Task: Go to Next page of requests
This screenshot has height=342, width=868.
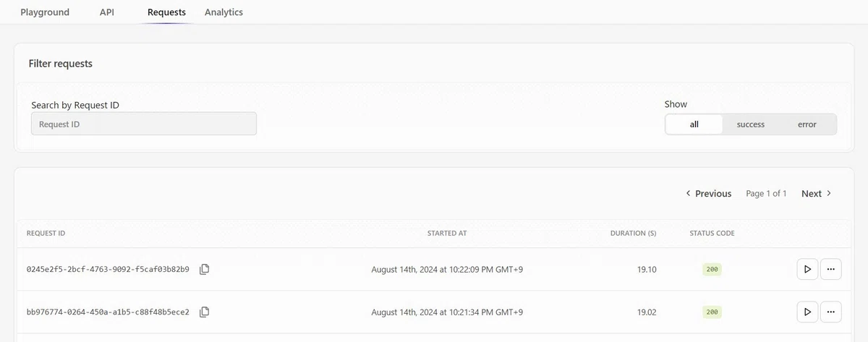Action: tap(817, 194)
